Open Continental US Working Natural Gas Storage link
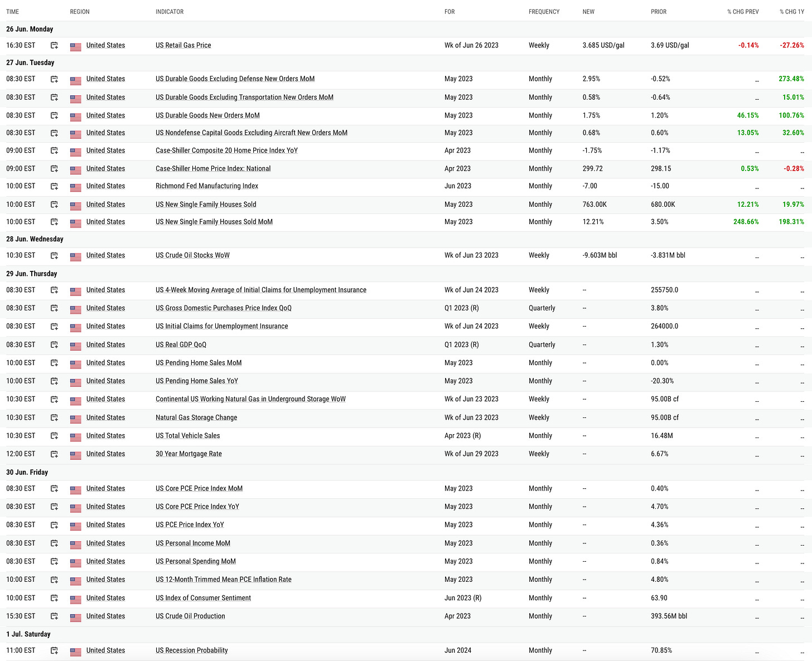Viewport: 812px width, 661px height. point(250,399)
